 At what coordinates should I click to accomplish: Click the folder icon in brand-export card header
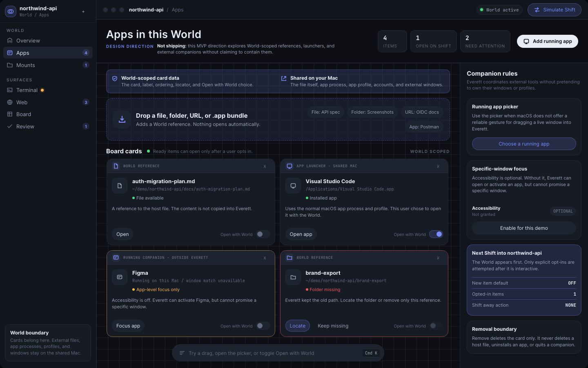coord(290,258)
